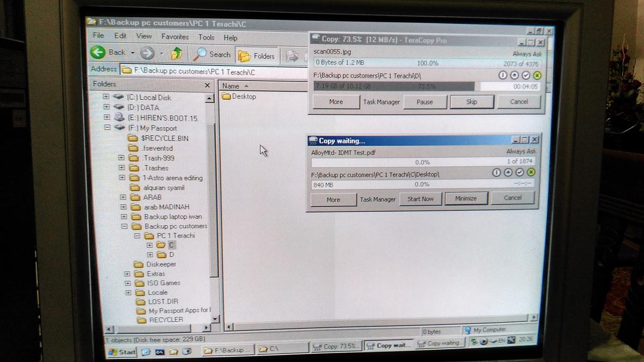The height and width of the screenshot is (362, 644).
Task: Open the Favorites menu
Action: coord(175,37)
